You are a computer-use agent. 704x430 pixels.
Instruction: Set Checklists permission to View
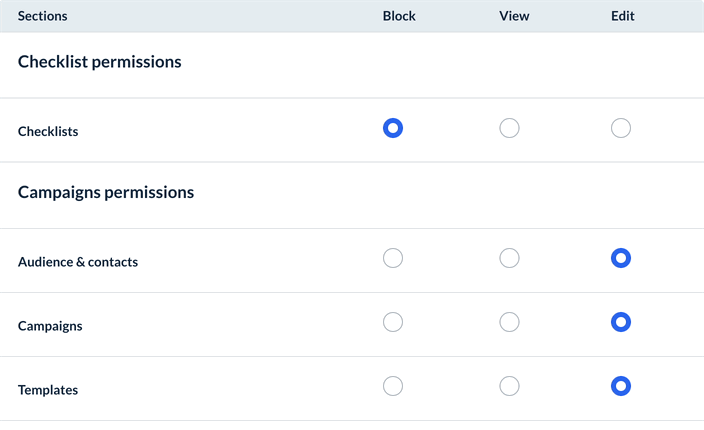coord(509,128)
